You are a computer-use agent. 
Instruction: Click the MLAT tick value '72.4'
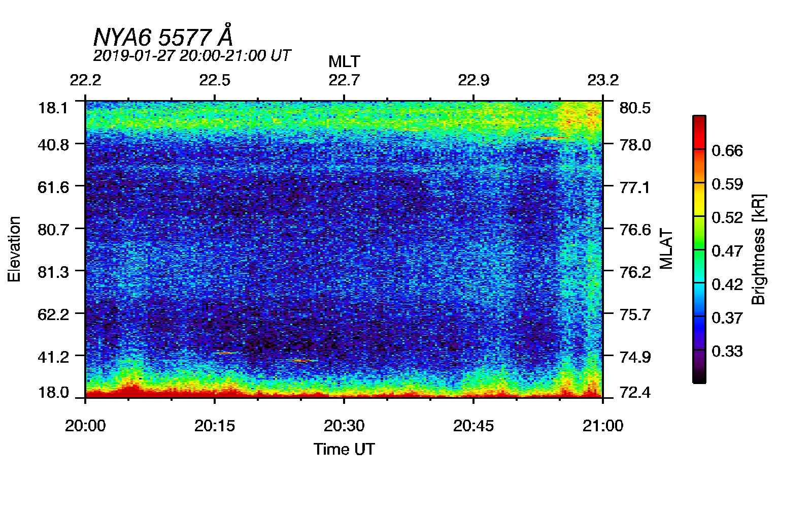tap(635, 392)
